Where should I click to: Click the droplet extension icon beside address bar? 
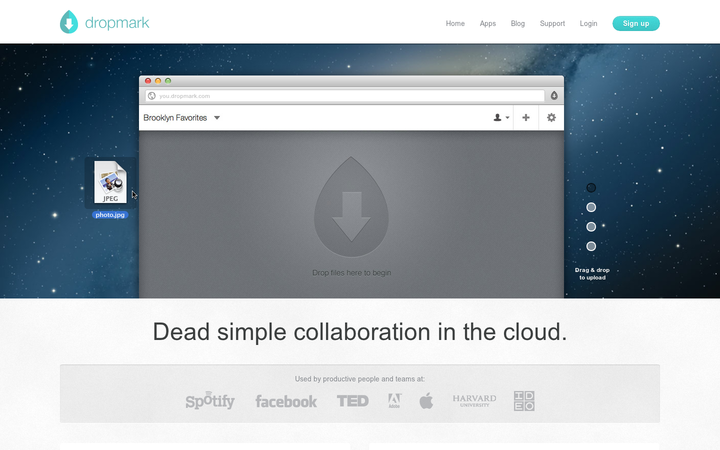coord(554,96)
